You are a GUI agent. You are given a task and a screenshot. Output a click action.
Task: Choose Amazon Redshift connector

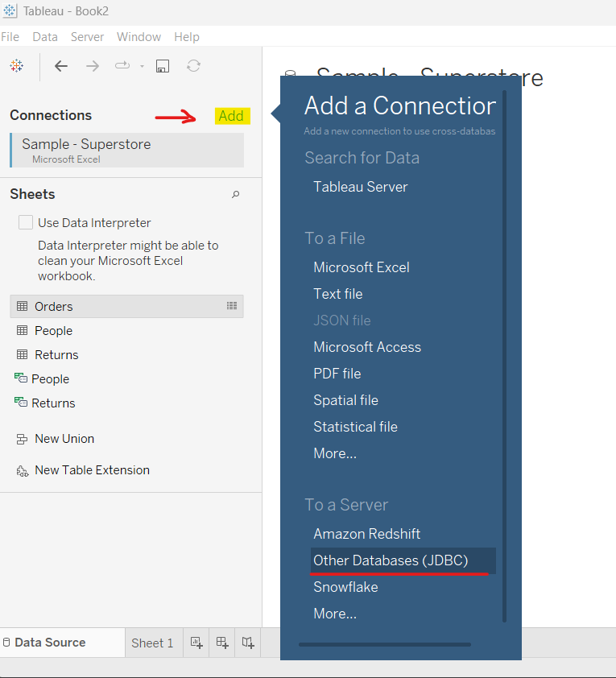click(366, 534)
